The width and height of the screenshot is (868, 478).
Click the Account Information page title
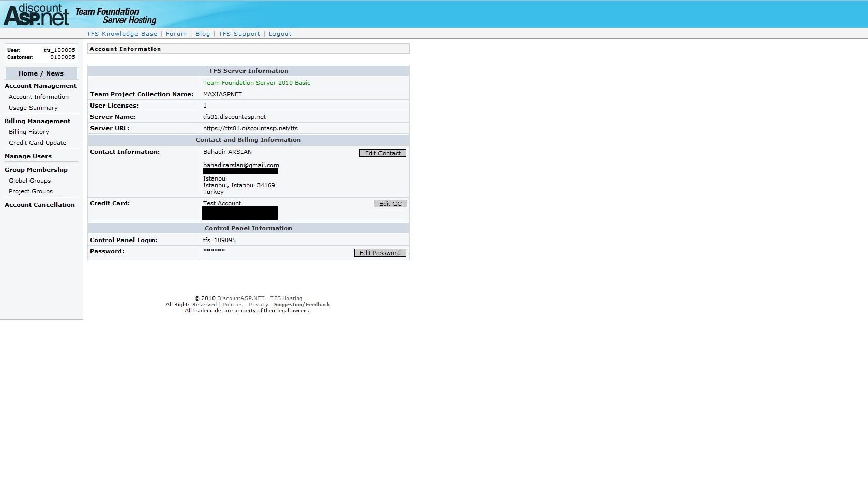[x=125, y=49]
